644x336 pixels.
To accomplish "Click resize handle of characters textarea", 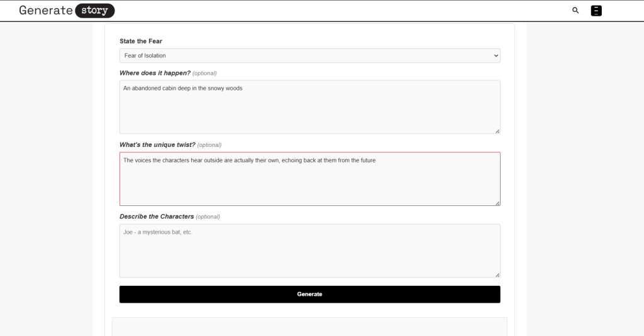I will (497, 274).
